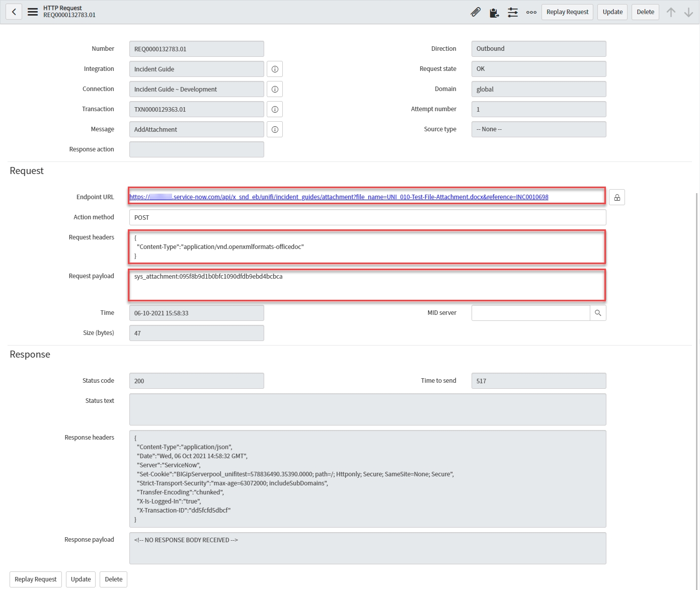The width and height of the screenshot is (700, 590).
Task: Open the Endpoint URL hyperlink
Action: (x=339, y=197)
